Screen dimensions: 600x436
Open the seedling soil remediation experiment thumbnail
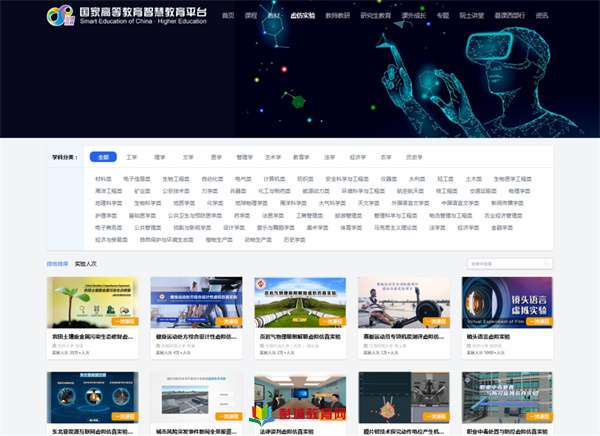click(x=93, y=302)
